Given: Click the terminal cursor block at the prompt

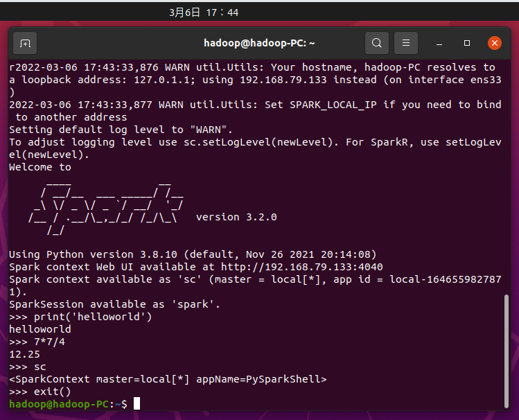Looking at the screenshot, I should [x=137, y=404].
